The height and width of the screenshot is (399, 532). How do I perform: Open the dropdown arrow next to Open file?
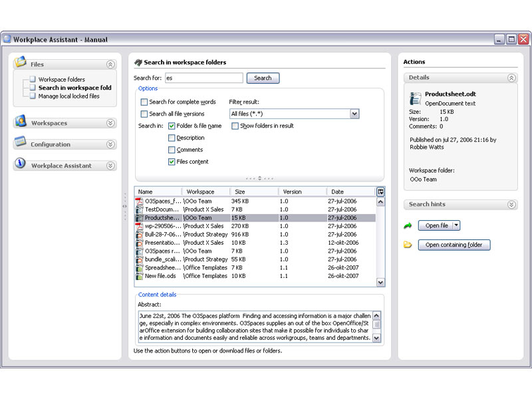click(456, 225)
